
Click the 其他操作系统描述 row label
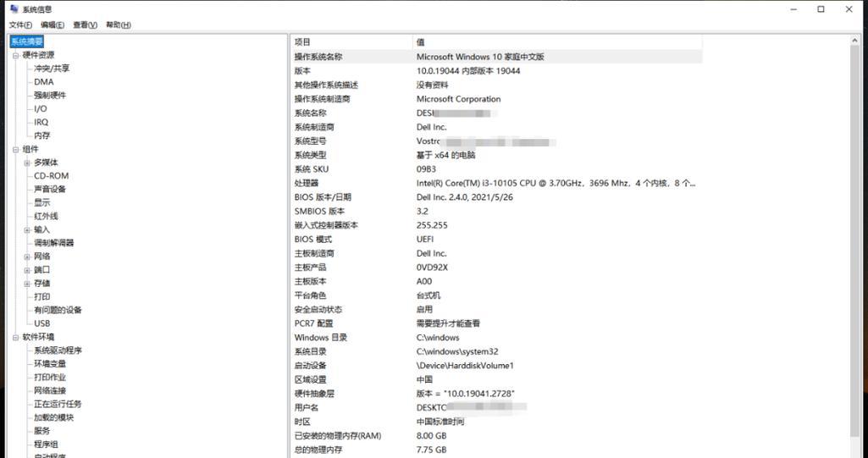coord(326,85)
